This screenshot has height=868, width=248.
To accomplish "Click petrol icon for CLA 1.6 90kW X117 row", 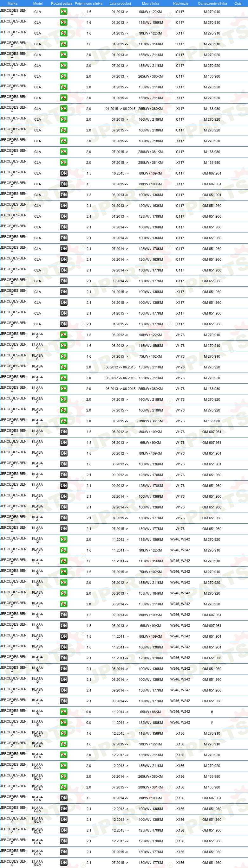I will (63, 33).
